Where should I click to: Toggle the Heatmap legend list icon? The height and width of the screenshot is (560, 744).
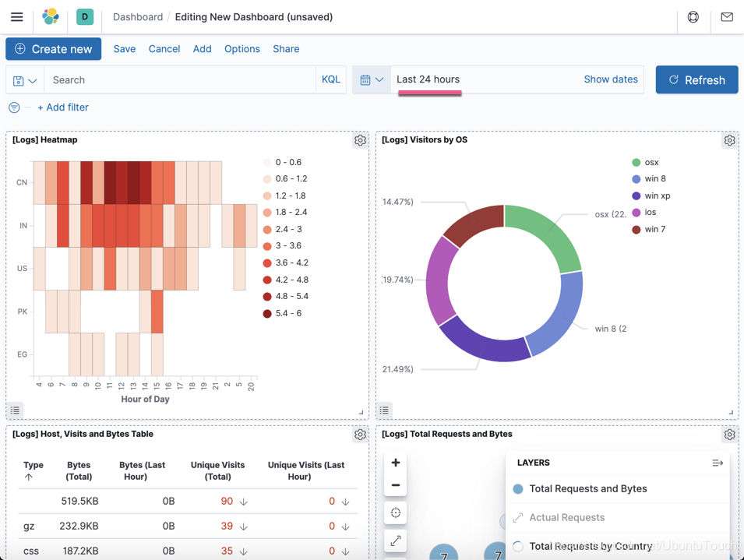(x=15, y=410)
